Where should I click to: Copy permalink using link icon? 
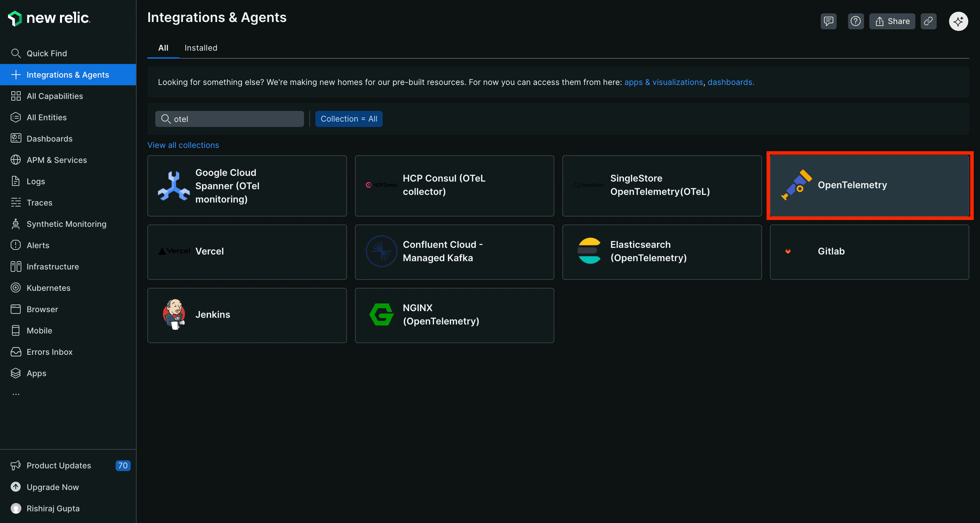(928, 21)
